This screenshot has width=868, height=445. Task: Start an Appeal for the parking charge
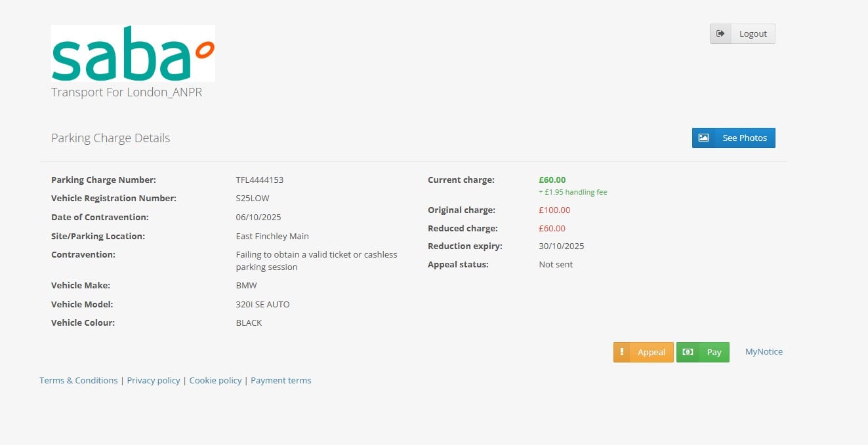[x=651, y=352]
